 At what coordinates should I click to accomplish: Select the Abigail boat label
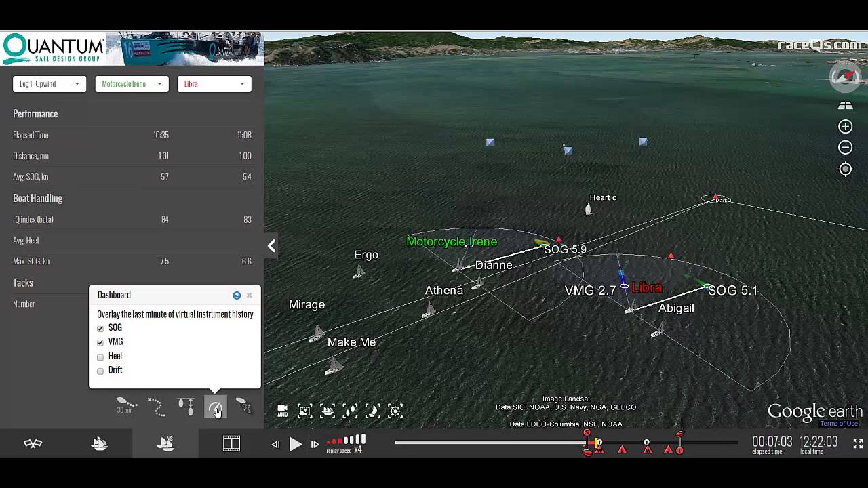(676, 308)
